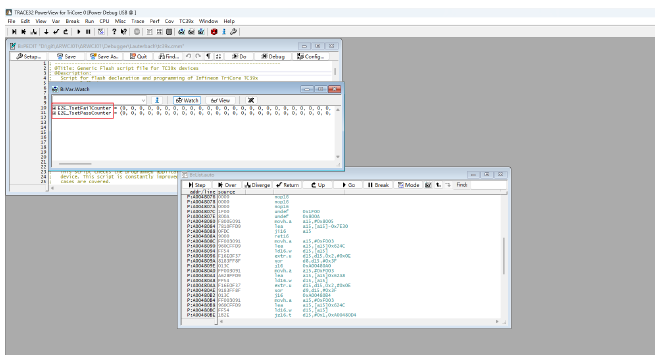
Task: Open the Run menu
Action: [89, 21]
